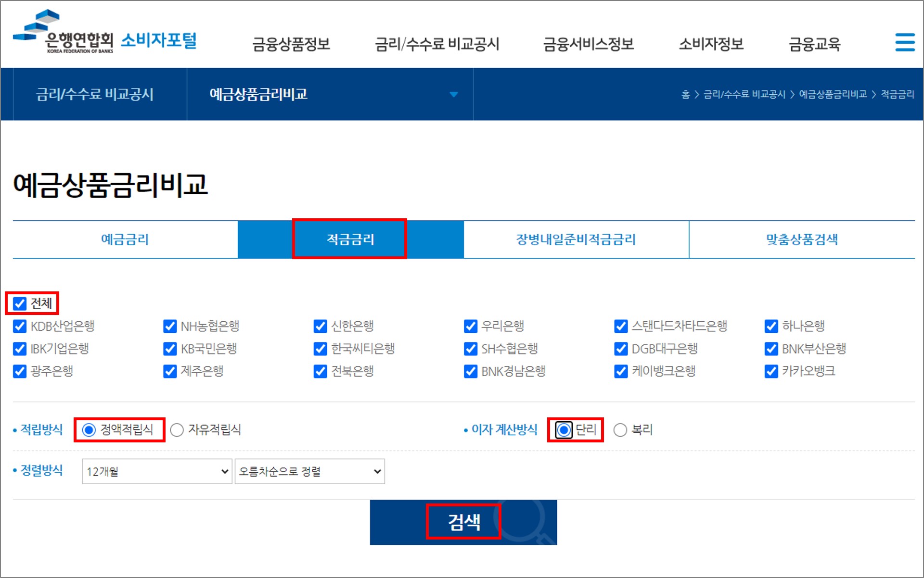Click the 검색 search button
The height and width of the screenshot is (578, 924).
(x=463, y=522)
